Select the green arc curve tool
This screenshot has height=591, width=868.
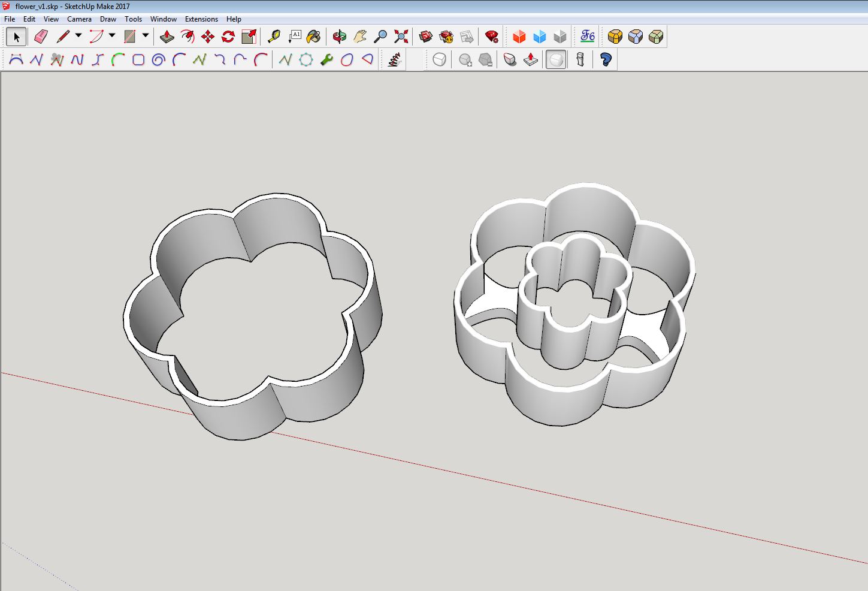click(118, 60)
